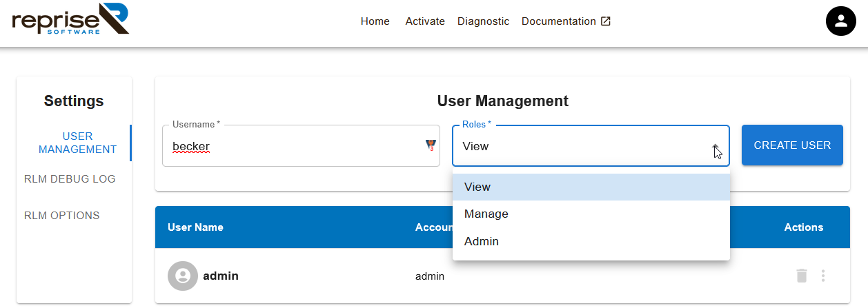Click the Settings panel heading
This screenshot has width=868, height=308.
tap(74, 101)
